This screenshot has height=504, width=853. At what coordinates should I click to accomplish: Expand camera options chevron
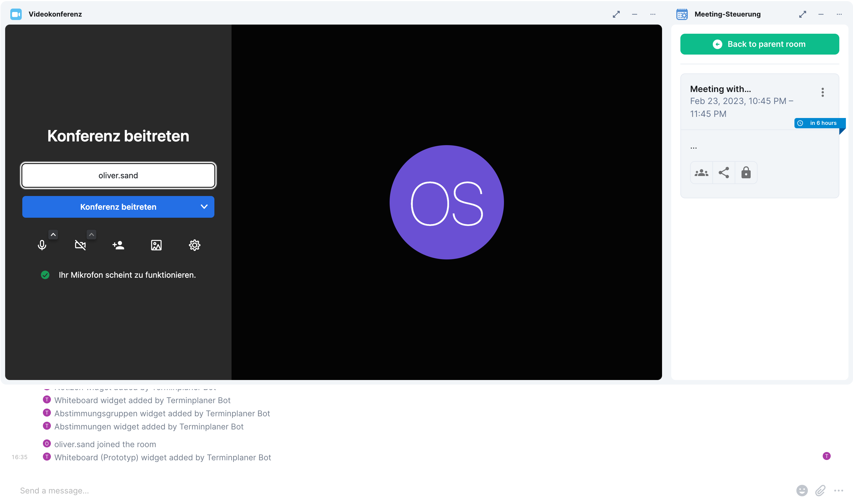click(91, 235)
